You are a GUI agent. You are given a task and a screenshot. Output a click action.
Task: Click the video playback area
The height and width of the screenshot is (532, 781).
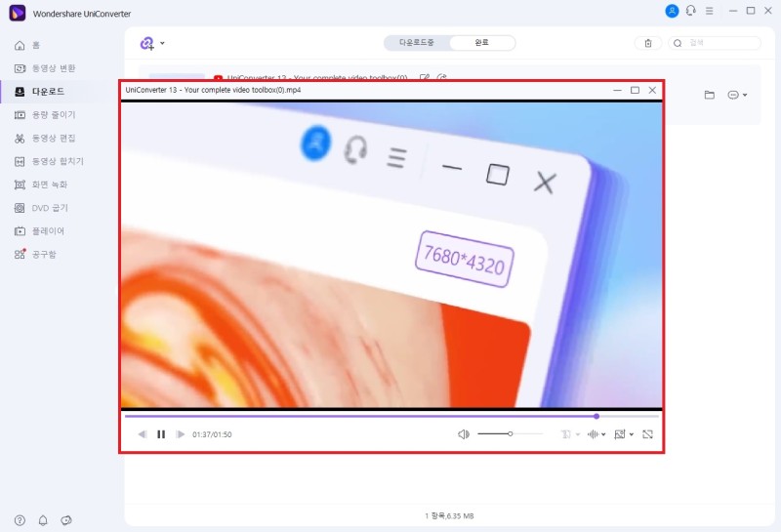[x=391, y=255]
